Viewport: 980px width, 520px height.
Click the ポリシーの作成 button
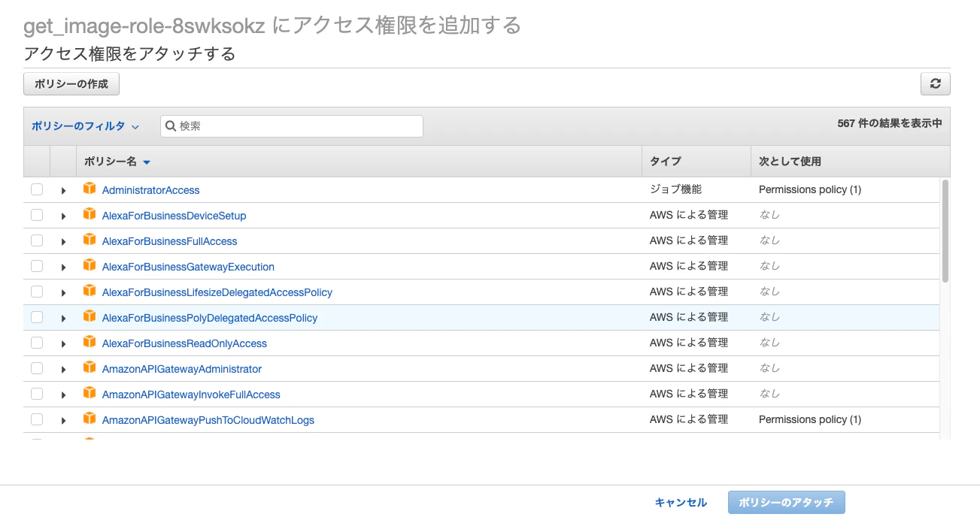click(71, 83)
